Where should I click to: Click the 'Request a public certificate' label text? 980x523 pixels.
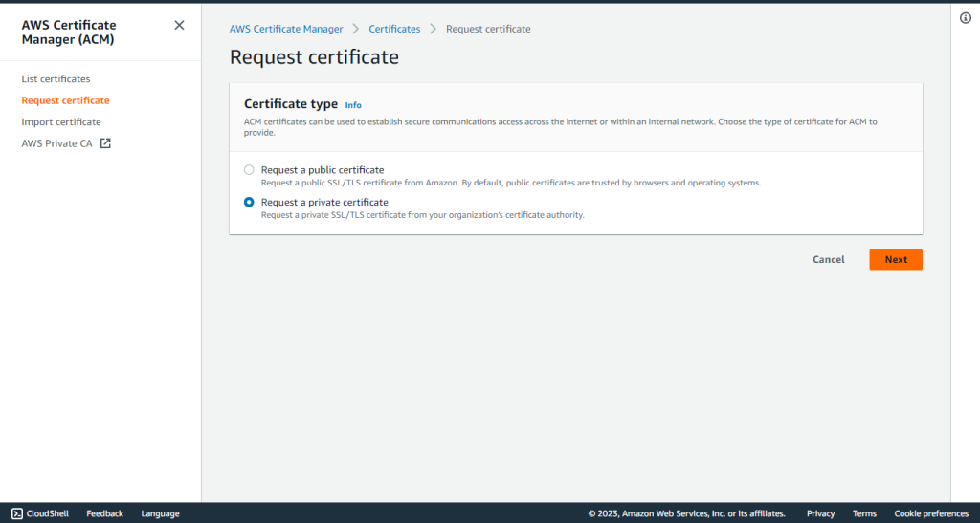point(323,170)
